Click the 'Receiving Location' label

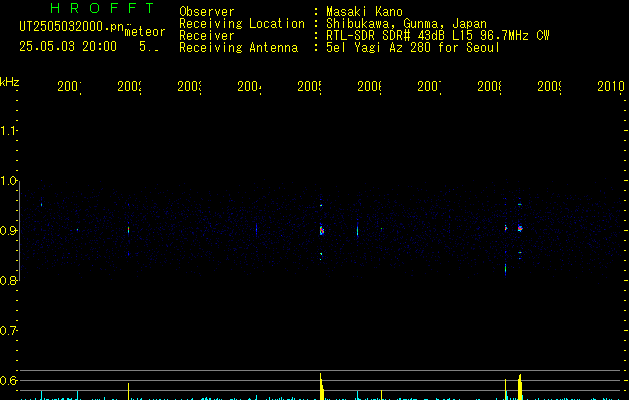(x=242, y=24)
